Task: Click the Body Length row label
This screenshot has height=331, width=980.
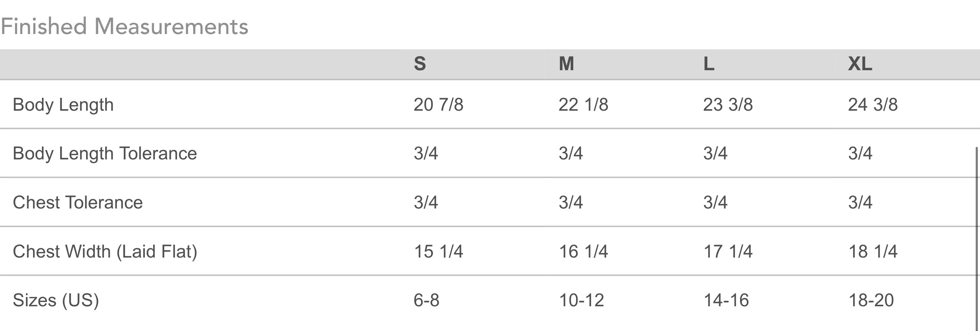Action: tap(63, 105)
